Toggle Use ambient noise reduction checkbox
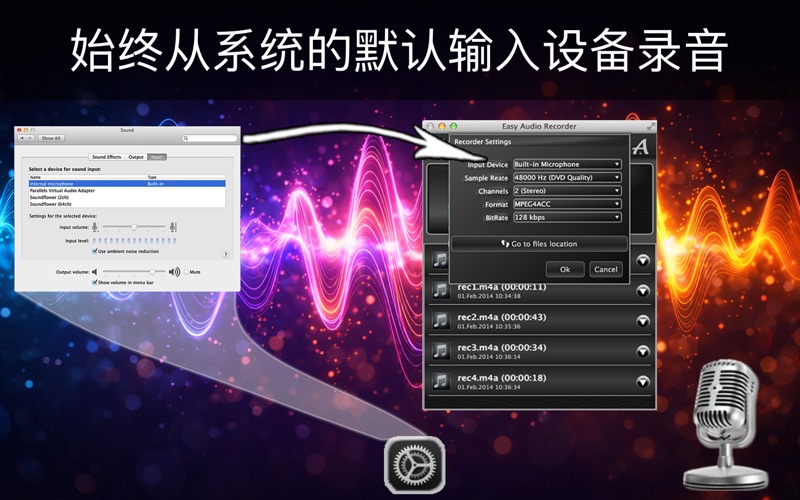The image size is (800, 500). coord(95,251)
